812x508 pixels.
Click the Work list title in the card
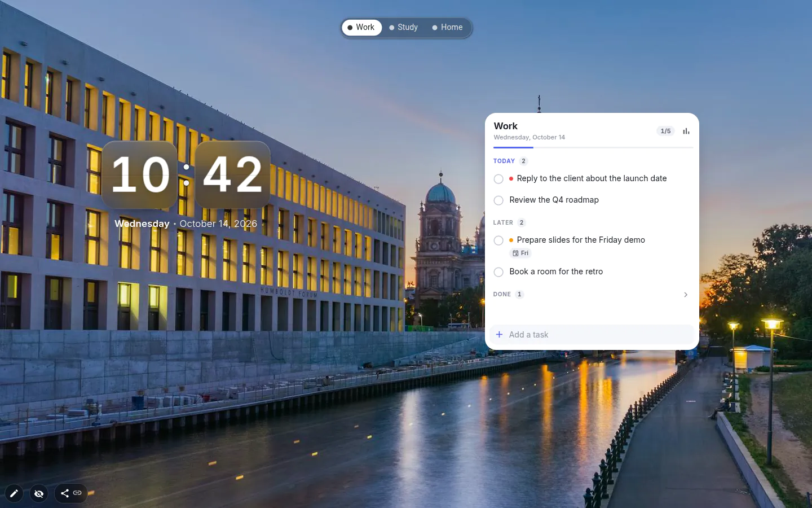[506, 126]
